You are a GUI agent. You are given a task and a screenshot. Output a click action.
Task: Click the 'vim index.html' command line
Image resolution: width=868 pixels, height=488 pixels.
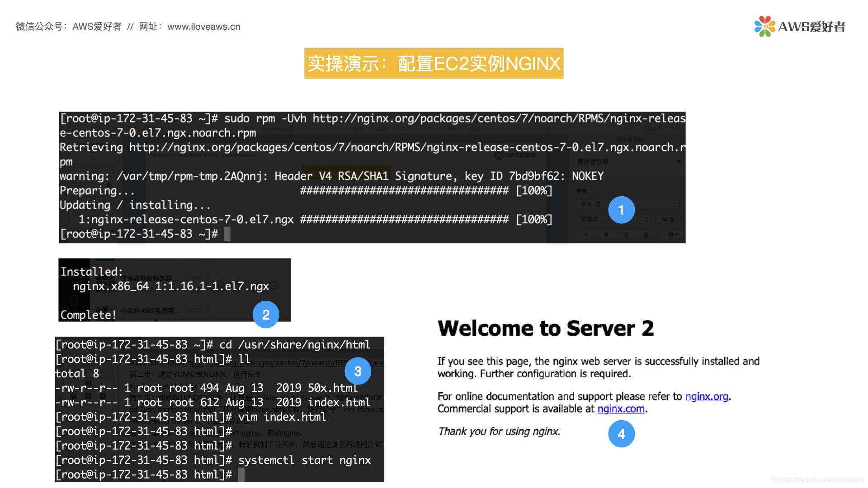[x=191, y=417]
